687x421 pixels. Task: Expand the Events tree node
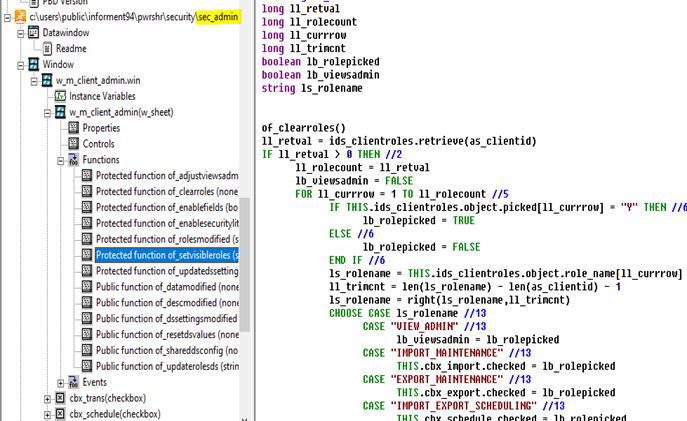coord(60,383)
